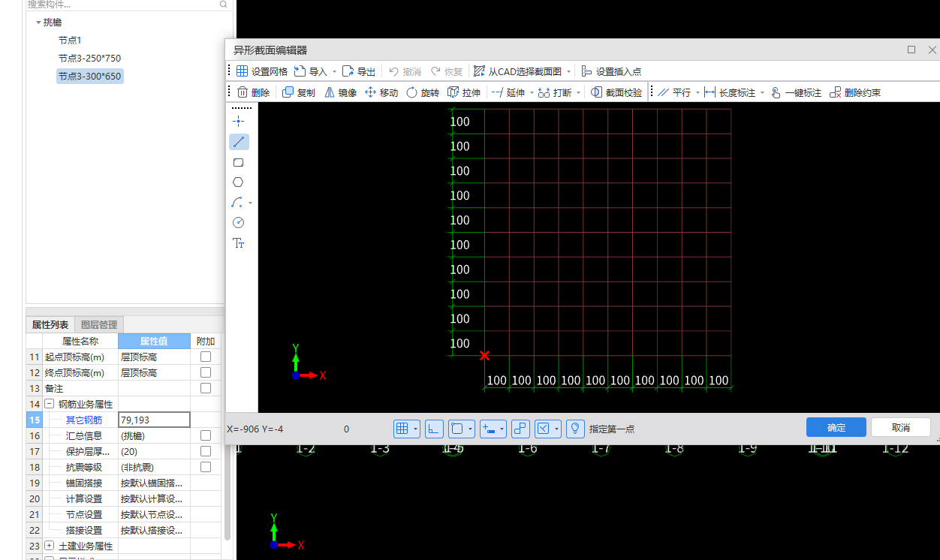Image resolution: width=940 pixels, height=560 pixels.
Task: Check 附加 box for 备注 row
Action: [x=206, y=388]
